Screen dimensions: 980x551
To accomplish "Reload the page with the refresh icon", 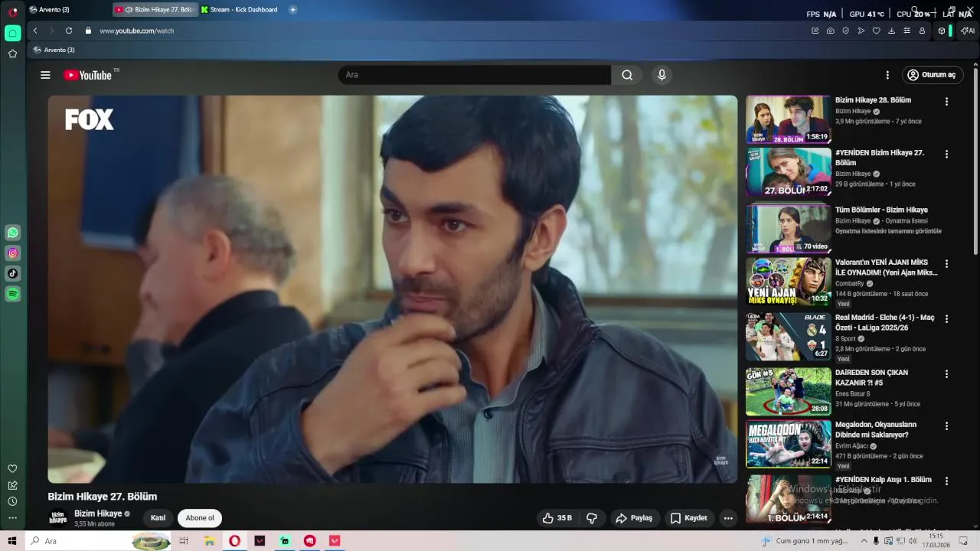I will point(69,31).
